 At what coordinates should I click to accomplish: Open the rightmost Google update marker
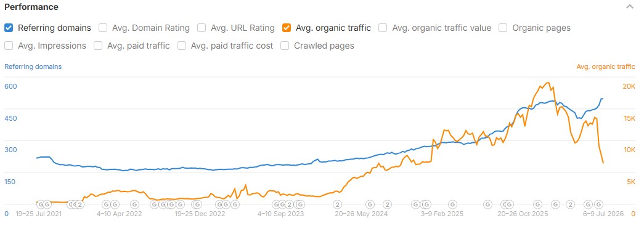point(599,204)
